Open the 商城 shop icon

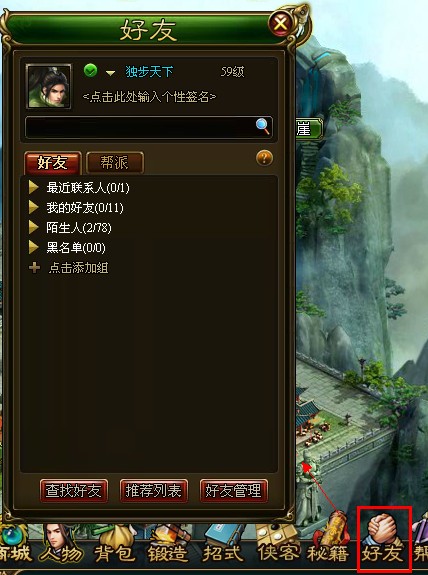[15, 545]
